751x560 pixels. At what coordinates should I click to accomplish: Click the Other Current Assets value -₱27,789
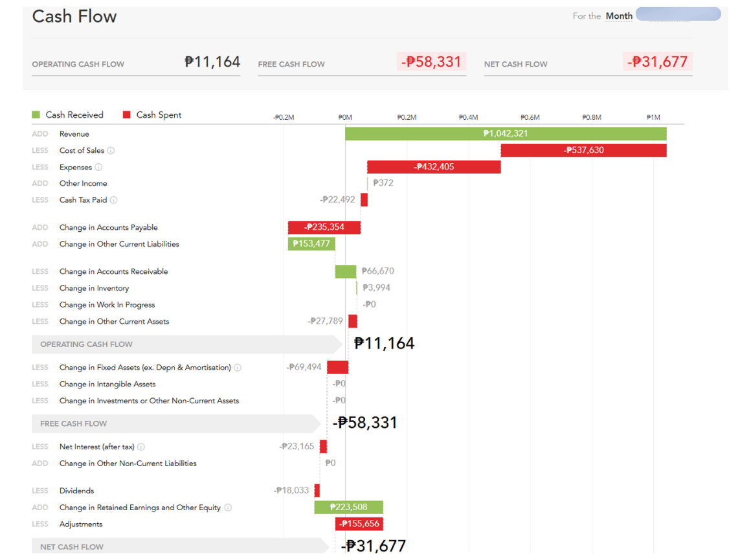pyautogui.click(x=326, y=321)
